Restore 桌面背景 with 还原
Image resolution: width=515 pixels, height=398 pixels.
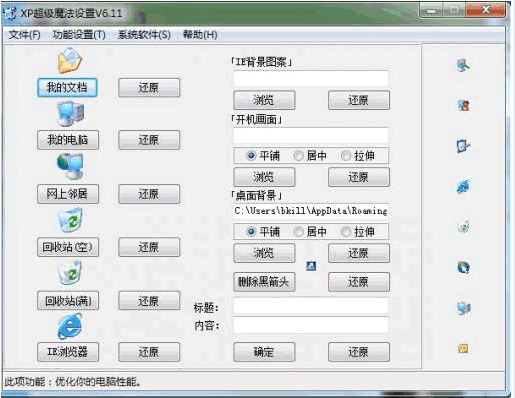[x=359, y=253]
